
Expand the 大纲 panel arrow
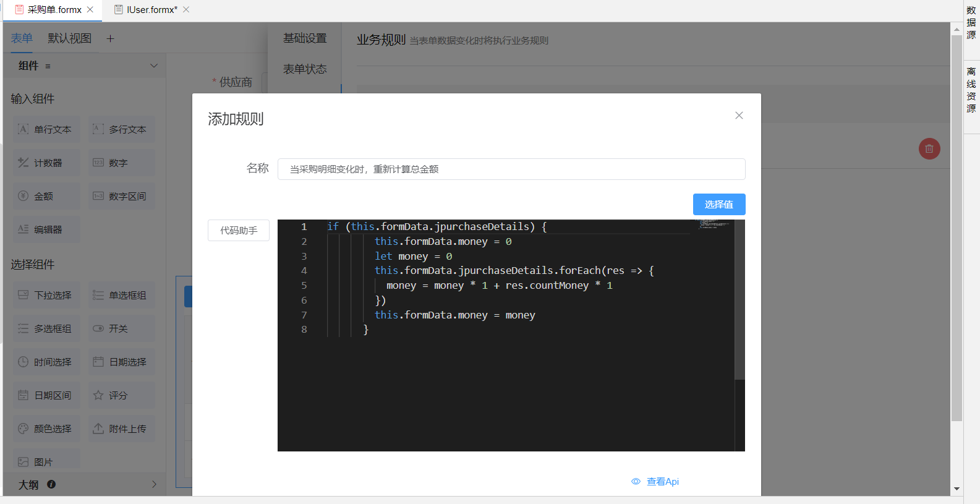154,484
